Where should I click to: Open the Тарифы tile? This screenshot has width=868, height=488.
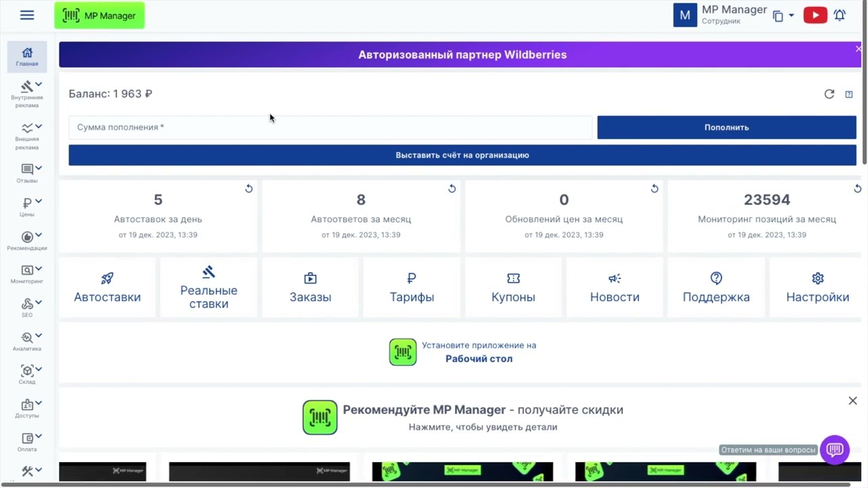pos(412,288)
